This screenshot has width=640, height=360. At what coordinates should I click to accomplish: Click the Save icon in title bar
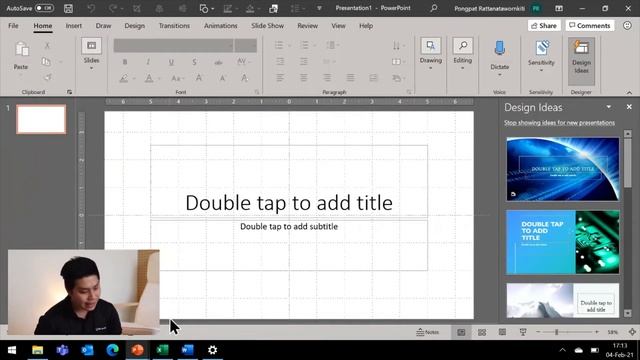coord(69,8)
